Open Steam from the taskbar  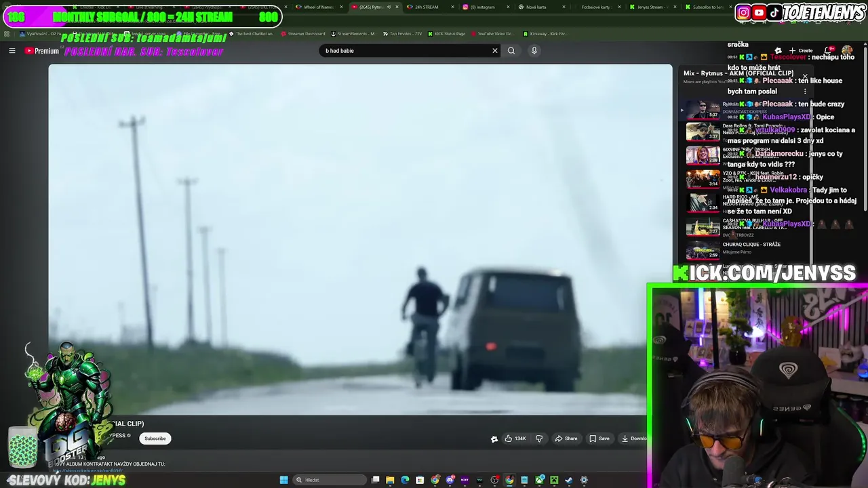[569, 480]
